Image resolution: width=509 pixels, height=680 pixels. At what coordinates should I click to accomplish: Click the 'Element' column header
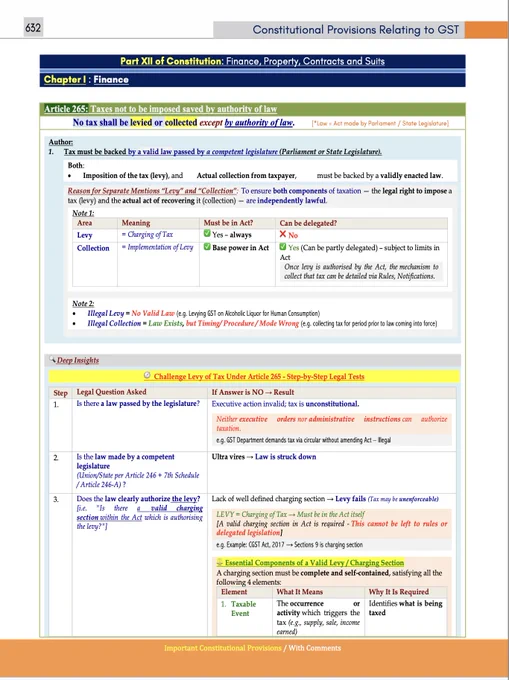(234, 592)
